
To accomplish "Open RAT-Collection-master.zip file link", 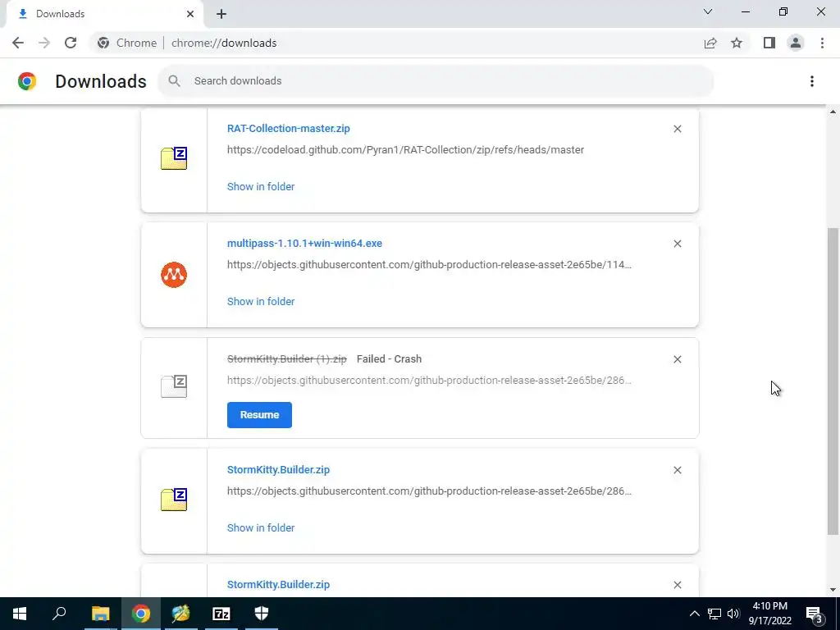I will coord(288,129).
